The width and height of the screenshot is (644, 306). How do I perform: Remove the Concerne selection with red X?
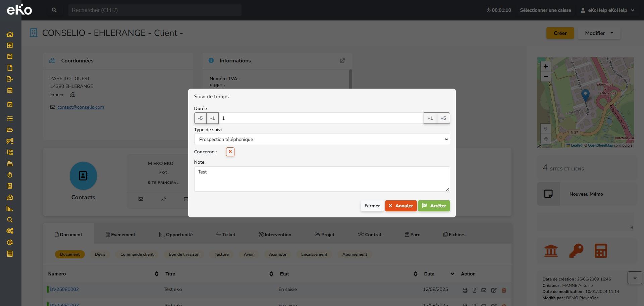[x=230, y=152]
